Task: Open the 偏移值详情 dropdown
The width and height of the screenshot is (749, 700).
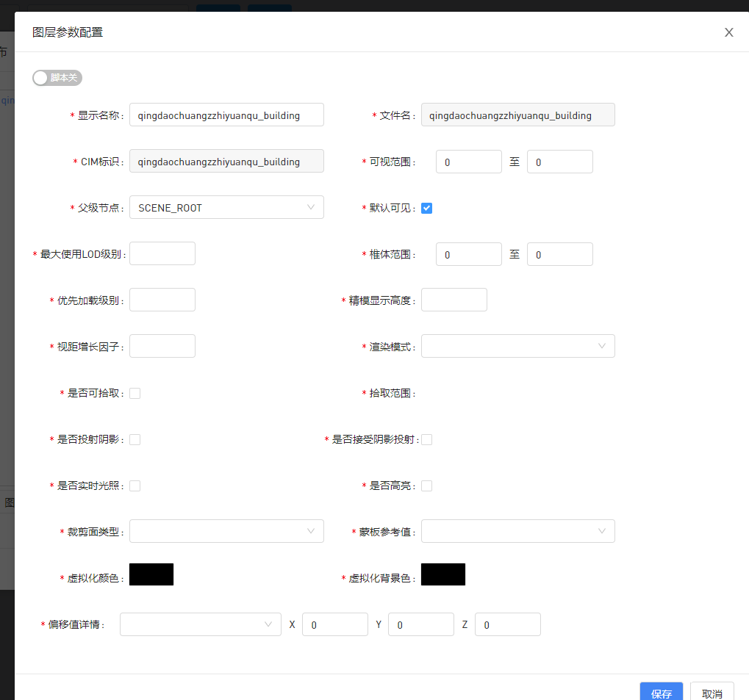Action: [200, 624]
